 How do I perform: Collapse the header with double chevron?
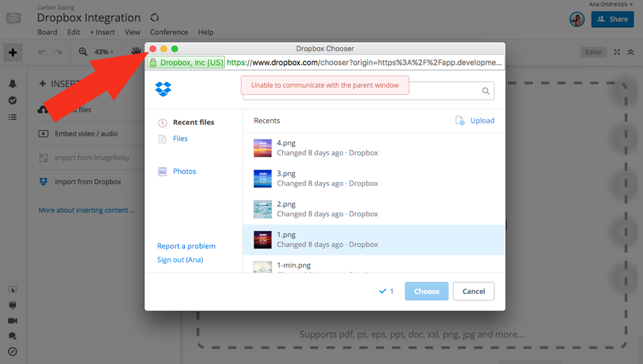pyautogui.click(x=631, y=52)
